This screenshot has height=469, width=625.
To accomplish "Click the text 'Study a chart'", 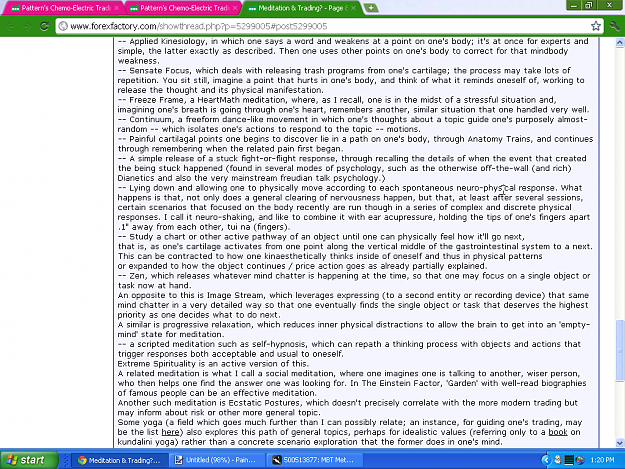I will [x=156, y=236].
